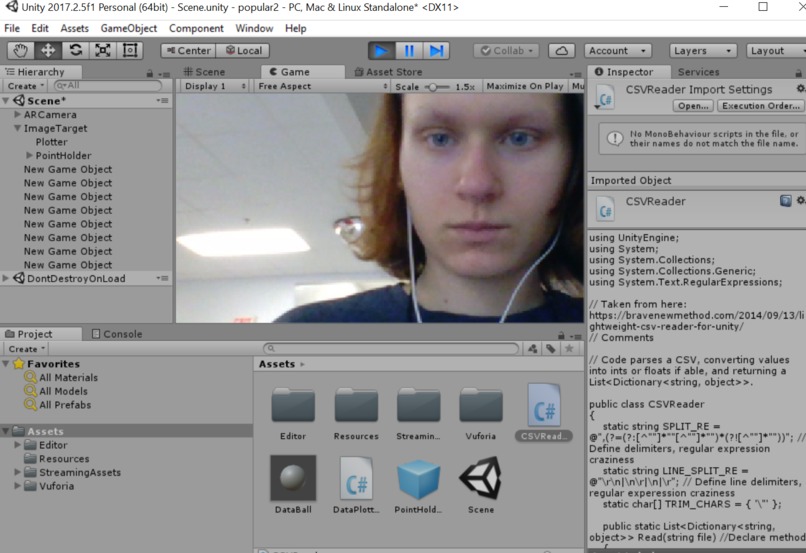806x553 pixels.
Task: Collapse ImageTarget in Hierarchy
Action: pyautogui.click(x=17, y=128)
